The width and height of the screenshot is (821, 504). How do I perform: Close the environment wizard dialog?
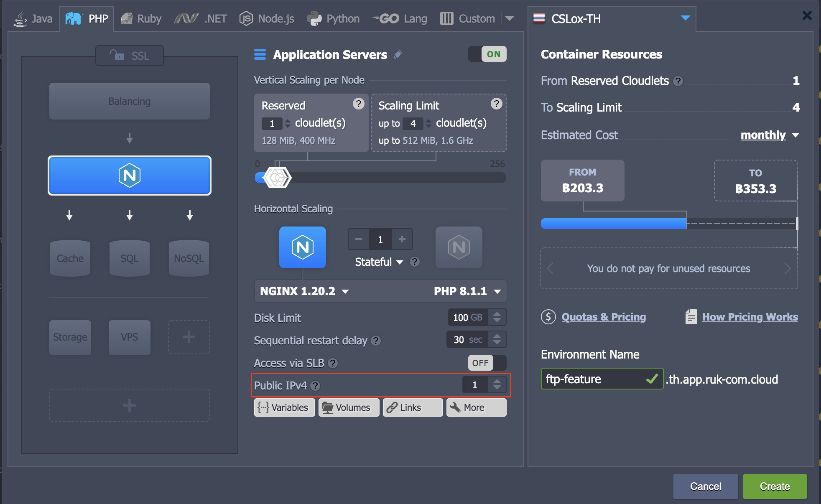click(x=807, y=16)
